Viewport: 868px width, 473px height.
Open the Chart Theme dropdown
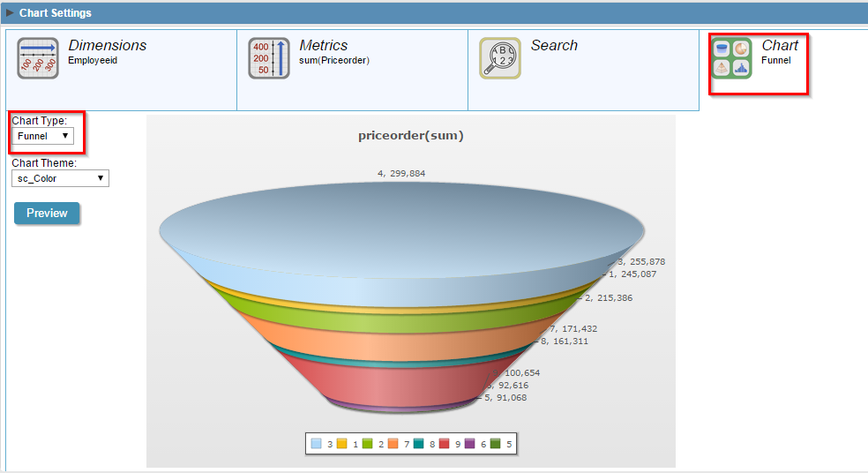point(60,178)
